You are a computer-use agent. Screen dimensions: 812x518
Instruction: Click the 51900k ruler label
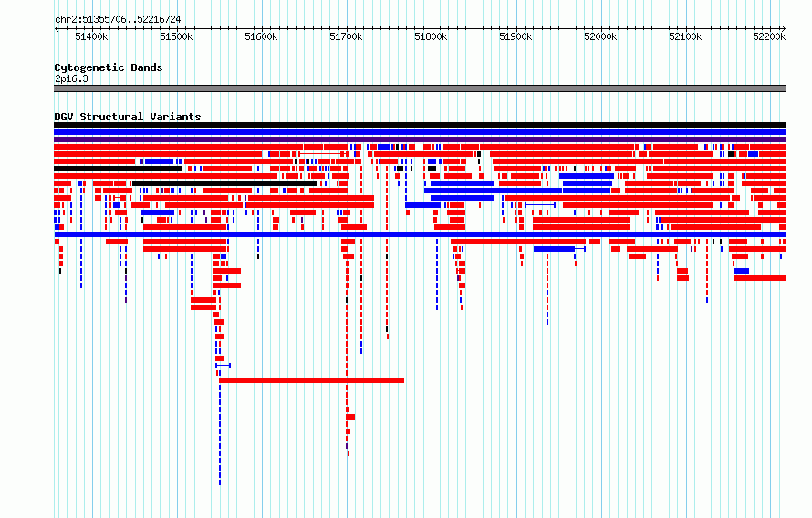click(515, 36)
